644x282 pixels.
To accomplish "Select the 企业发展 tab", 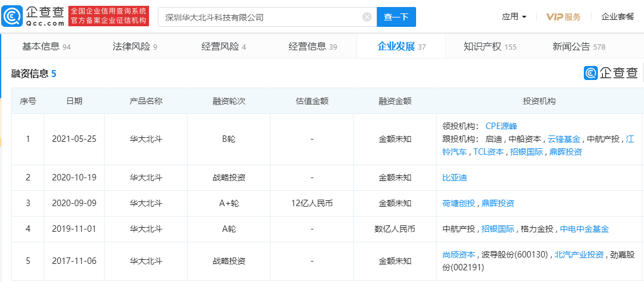I will point(401,47).
